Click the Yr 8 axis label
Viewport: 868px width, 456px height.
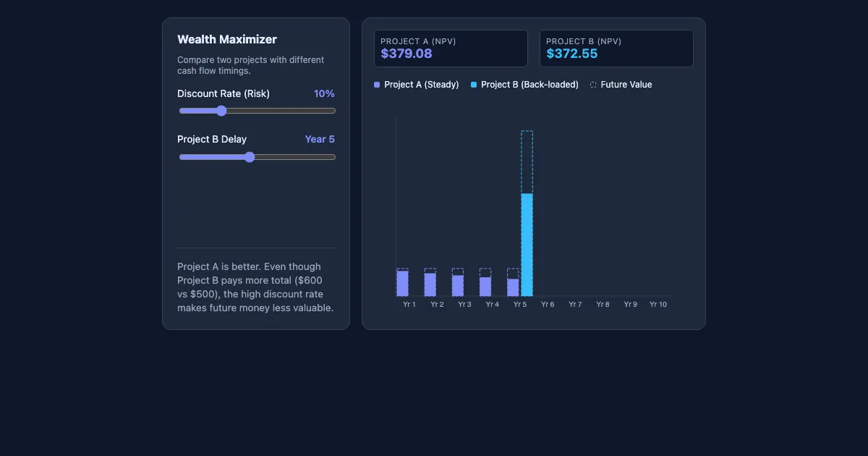[603, 305]
